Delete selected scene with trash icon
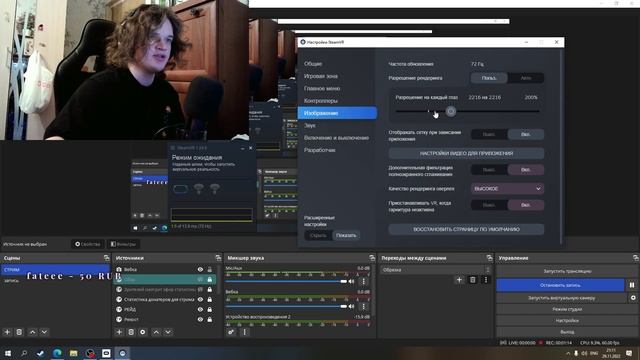The height and width of the screenshot is (360, 640). pyautogui.click(x=19, y=332)
